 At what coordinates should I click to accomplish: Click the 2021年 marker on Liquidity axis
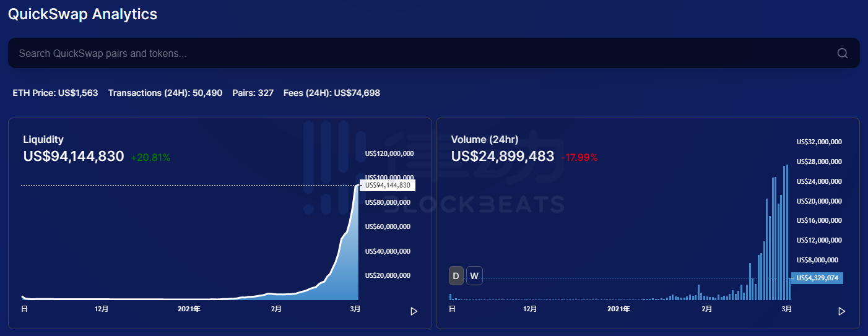pyautogui.click(x=188, y=308)
